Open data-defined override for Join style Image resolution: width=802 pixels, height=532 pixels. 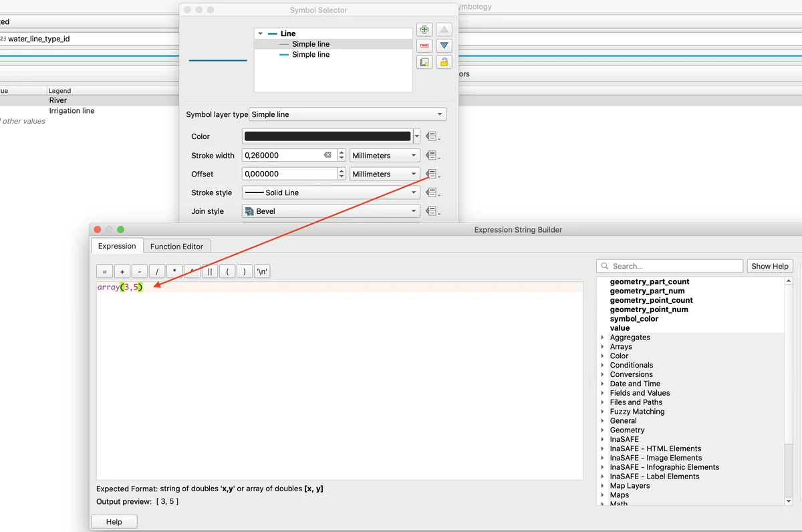[432, 211]
